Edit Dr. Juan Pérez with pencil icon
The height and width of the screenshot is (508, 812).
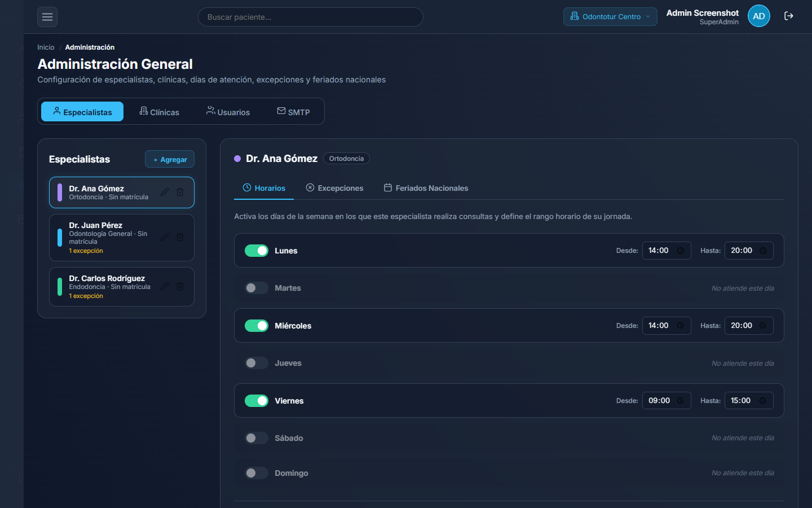pyautogui.click(x=165, y=238)
